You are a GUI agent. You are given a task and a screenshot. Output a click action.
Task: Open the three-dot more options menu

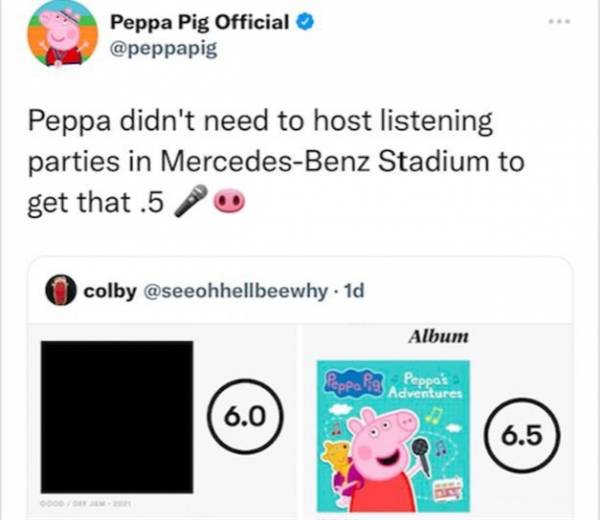pos(566,20)
